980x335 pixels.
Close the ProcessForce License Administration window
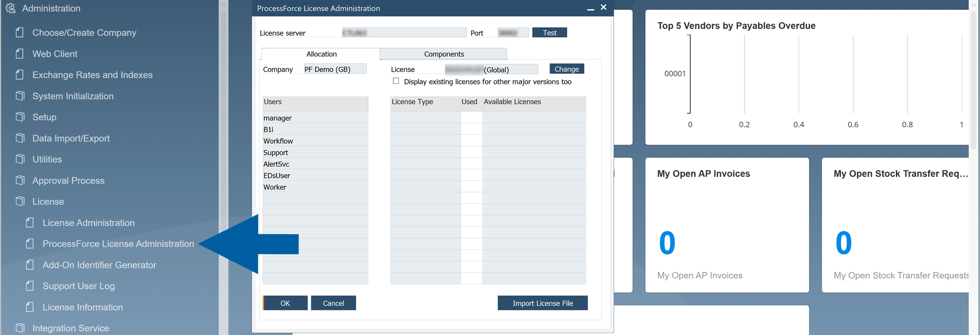click(603, 7)
